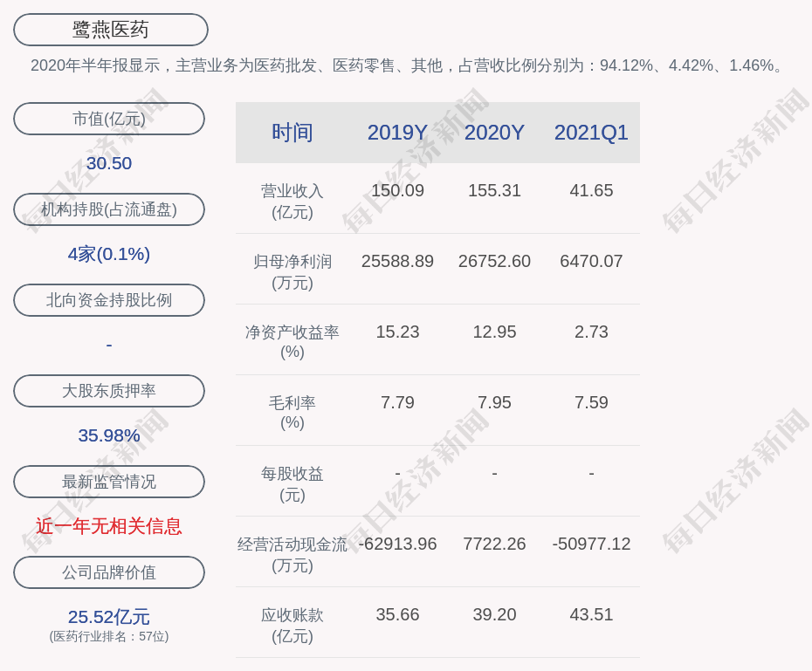812x671 pixels.
Task: Click the ROE value 15.23
Action: pyautogui.click(x=397, y=332)
